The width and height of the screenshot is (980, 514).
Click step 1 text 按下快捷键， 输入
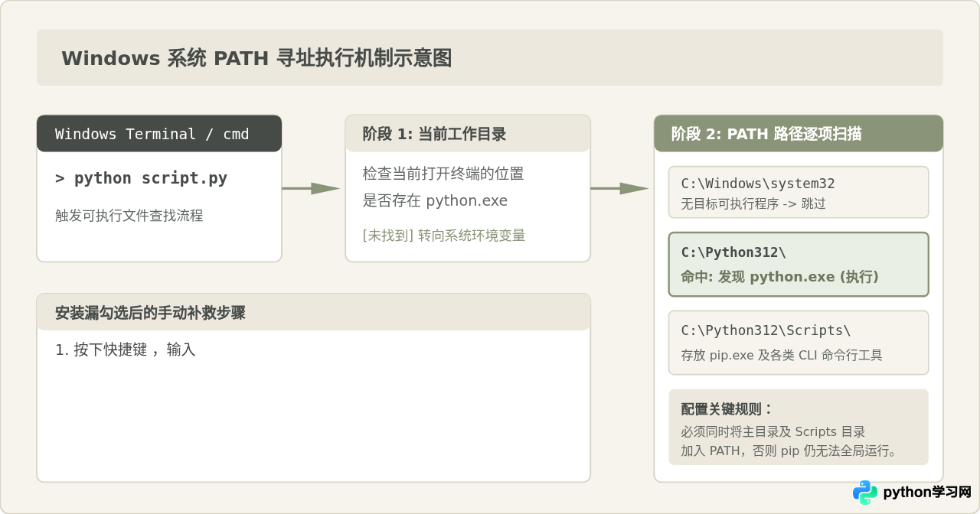(x=126, y=350)
